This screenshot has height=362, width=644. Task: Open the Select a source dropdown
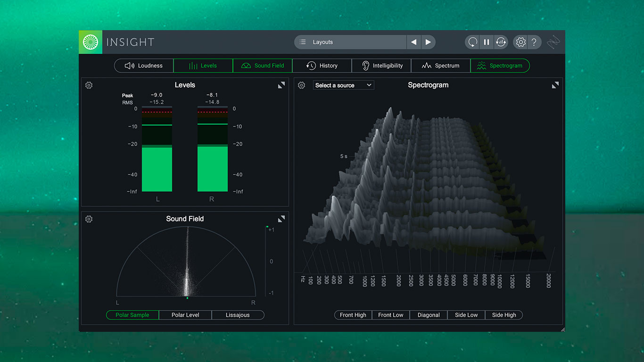(x=343, y=85)
